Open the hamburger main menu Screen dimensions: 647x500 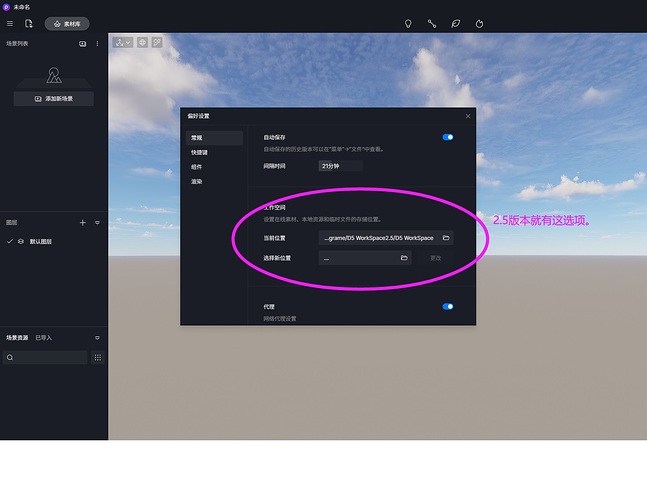pyautogui.click(x=9, y=23)
